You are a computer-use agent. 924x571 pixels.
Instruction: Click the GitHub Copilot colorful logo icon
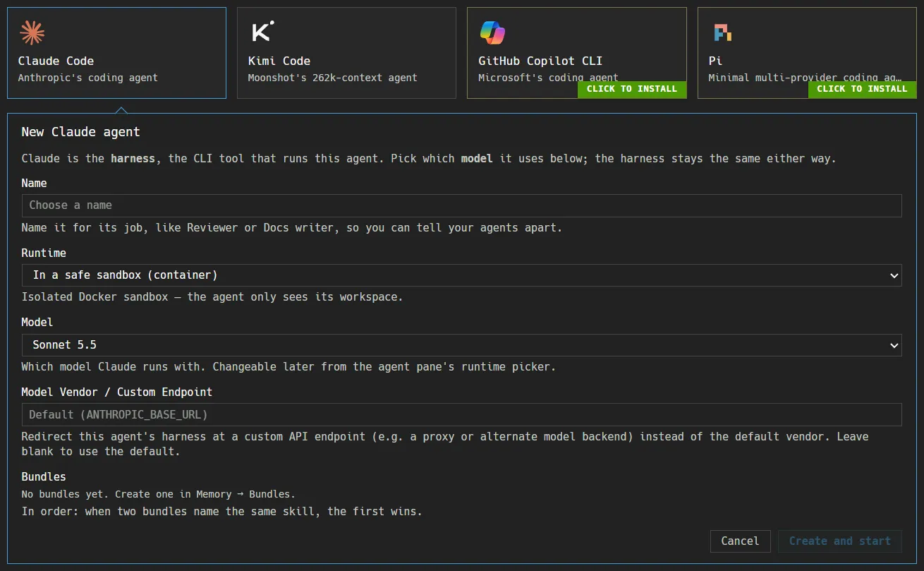(492, 32)
